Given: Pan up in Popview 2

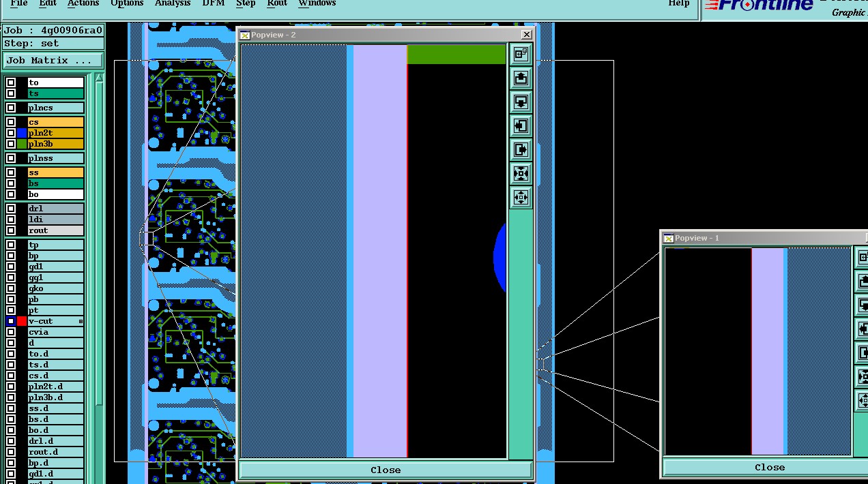Looking at the screenshot, I should [521, 78].
